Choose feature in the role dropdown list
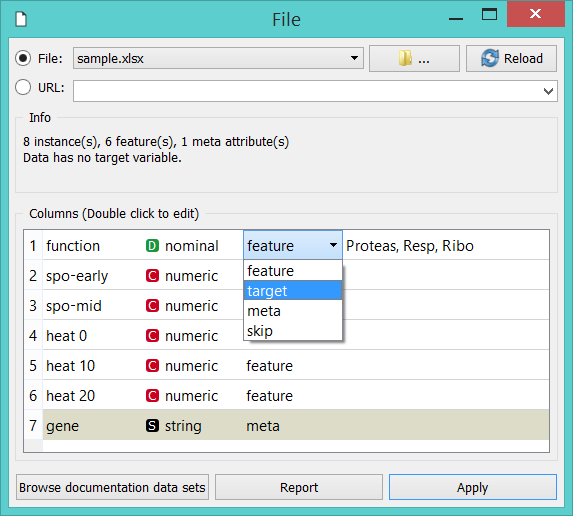The width and height of the screenshot is (573, 516). tap(293, 271)
